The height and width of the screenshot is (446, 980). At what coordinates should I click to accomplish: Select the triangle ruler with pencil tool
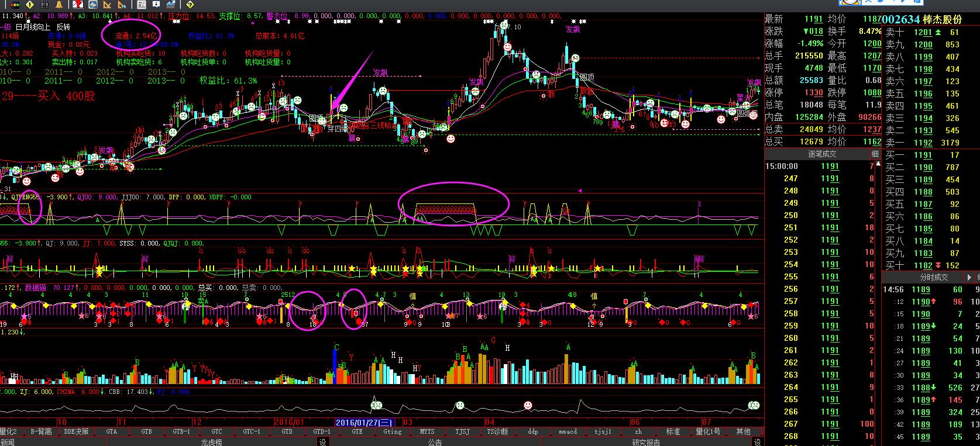[x=122, y=5]
